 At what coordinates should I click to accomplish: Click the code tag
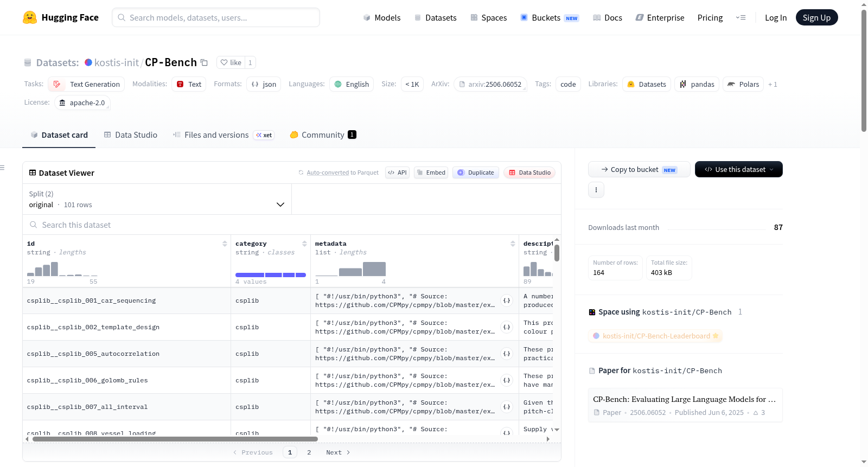tap(568, 84)
